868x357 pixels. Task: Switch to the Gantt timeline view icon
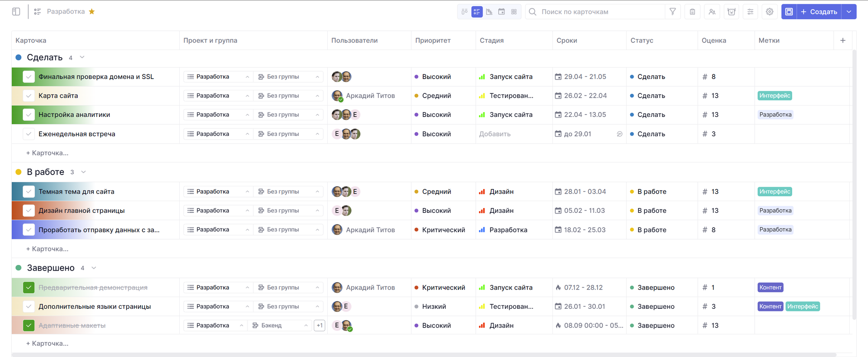click(489, 12)
